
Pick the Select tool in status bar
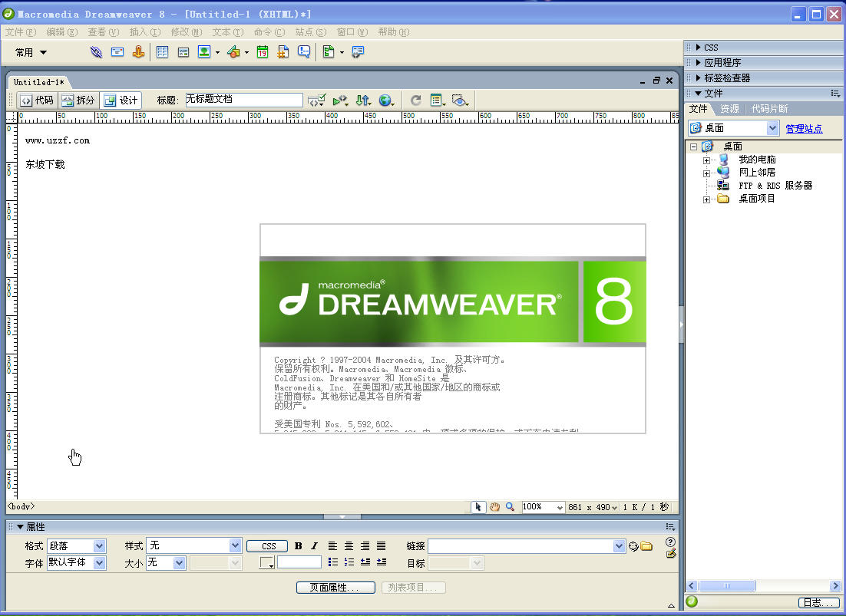478,507
